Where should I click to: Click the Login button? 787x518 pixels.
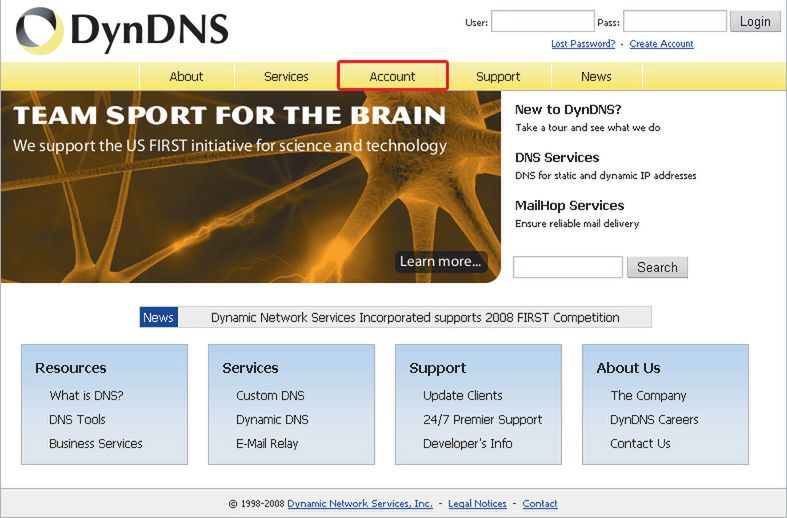tap(755, 22)
